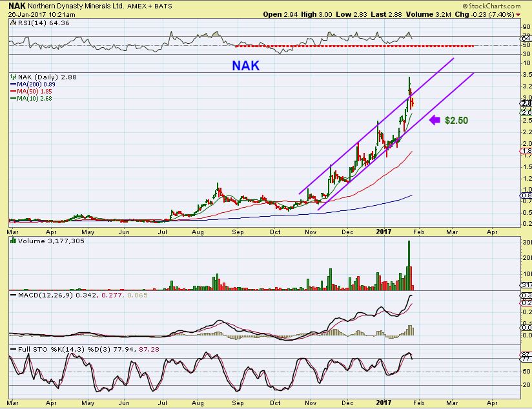532x409 pixels.
Task: Click the RSI(14) 64.36 indicator label
Action: coord(43,23)
